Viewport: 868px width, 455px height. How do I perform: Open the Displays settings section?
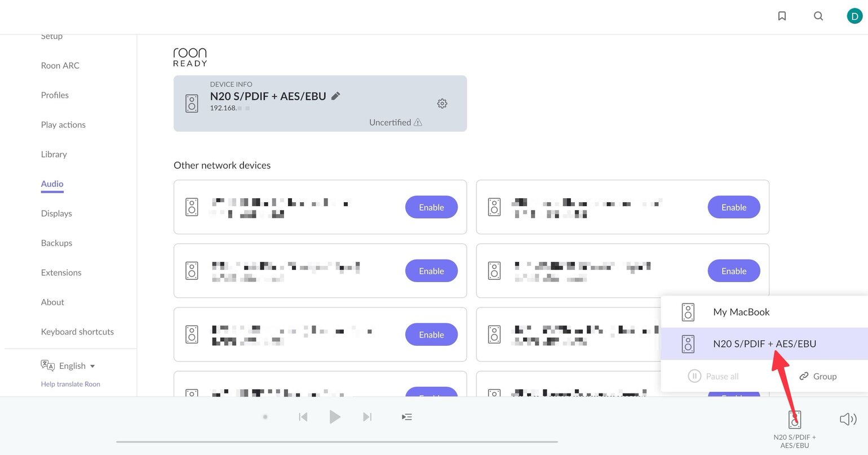(x=56, y=213)
